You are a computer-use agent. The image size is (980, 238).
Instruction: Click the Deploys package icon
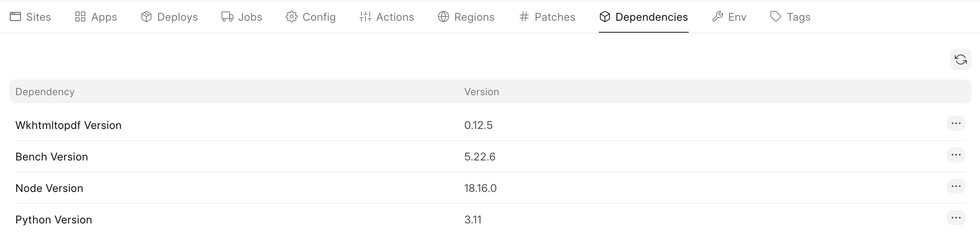click(146, 17)
